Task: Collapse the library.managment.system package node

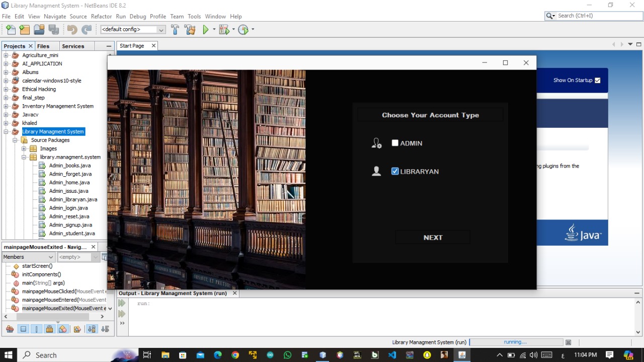Action: [24, 157]
